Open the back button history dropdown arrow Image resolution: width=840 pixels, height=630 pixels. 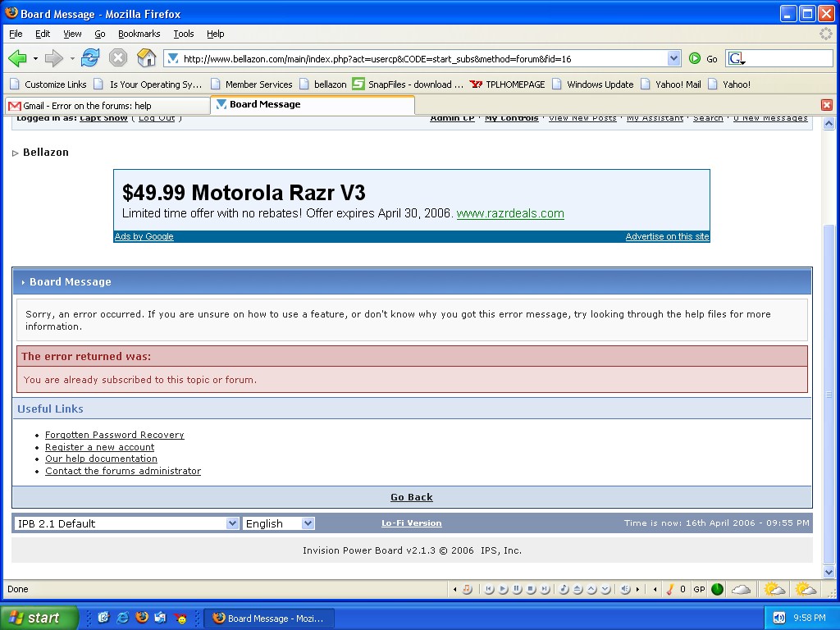35,58
